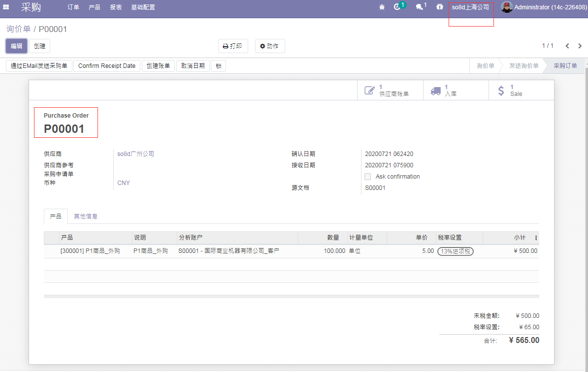This screenshot has width=588, height=372.
Task: Click the 编辑 edit button
Action: (17, 46)
